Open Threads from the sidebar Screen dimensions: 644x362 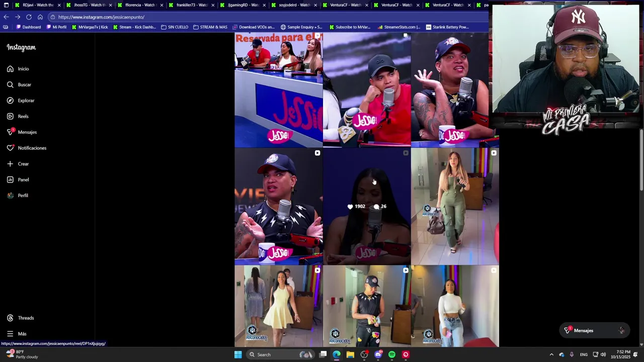[20, 318]
